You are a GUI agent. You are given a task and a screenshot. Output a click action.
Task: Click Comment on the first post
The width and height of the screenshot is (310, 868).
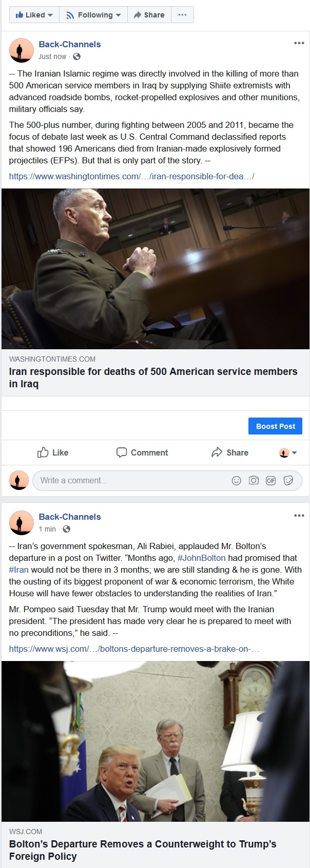pos(142,452)
